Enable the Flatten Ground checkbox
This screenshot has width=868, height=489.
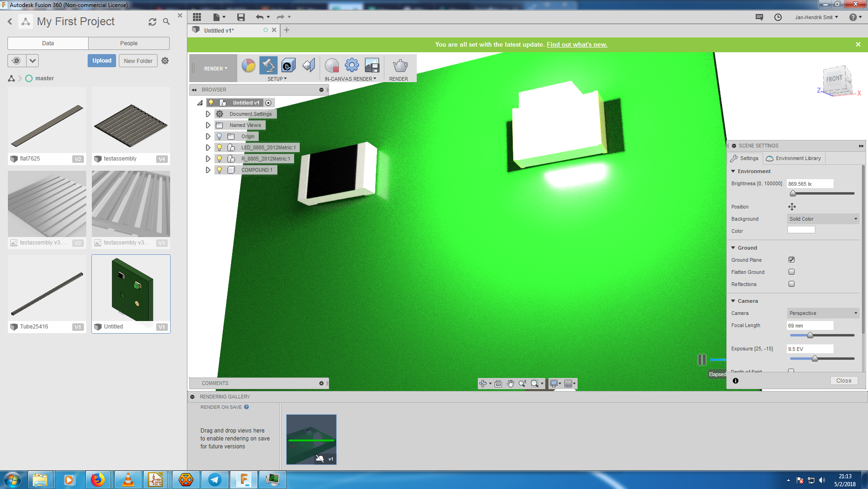792,272
